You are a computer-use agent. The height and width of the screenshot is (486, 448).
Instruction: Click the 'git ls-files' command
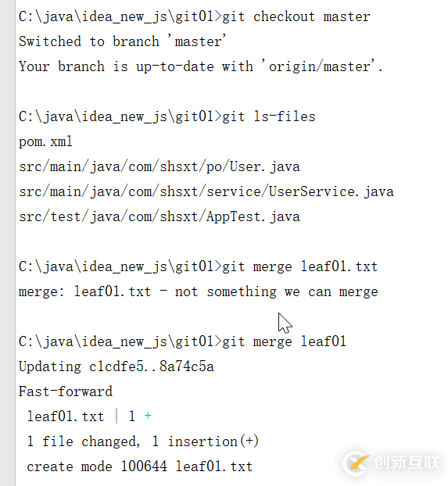[x=269, y=116]
